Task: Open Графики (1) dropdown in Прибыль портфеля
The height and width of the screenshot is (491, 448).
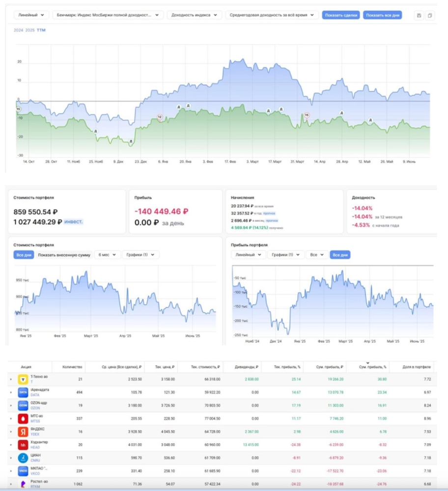Action: 286,255
